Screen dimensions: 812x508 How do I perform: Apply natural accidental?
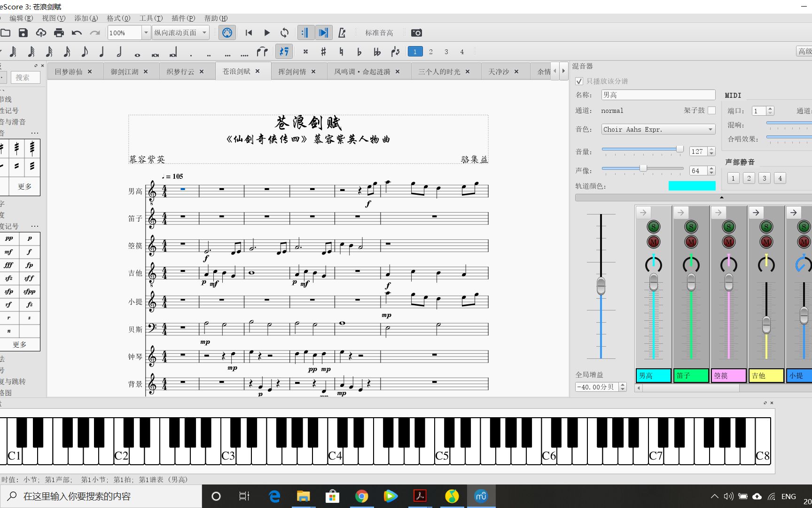pyautogui.click(x=341, y=51)
